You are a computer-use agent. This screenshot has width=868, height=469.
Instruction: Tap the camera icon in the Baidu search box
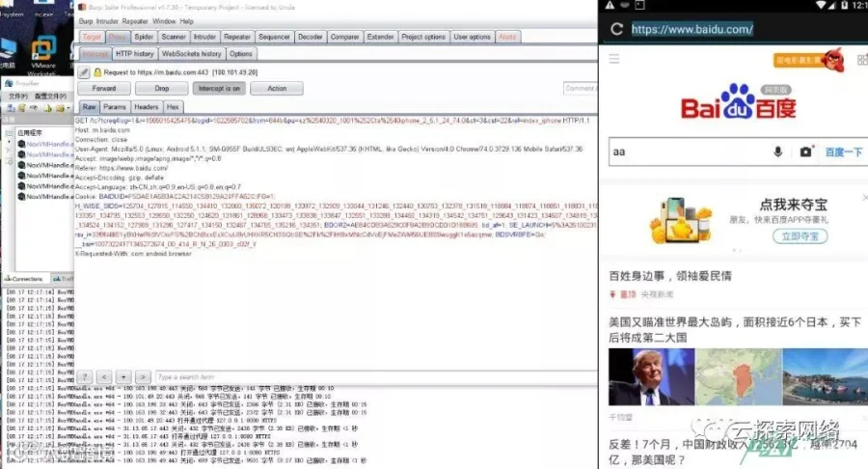(806, 152)
